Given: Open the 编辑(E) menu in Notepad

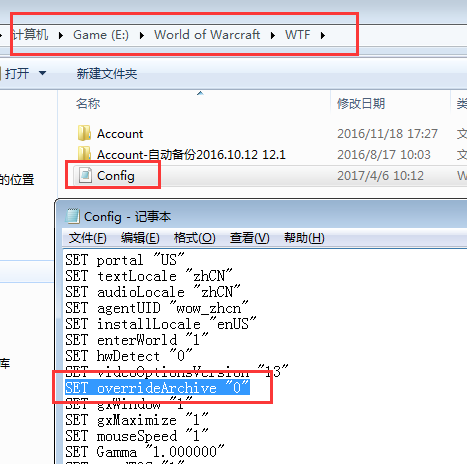Looking at the screenshot, I should click(x=140, y=238).
